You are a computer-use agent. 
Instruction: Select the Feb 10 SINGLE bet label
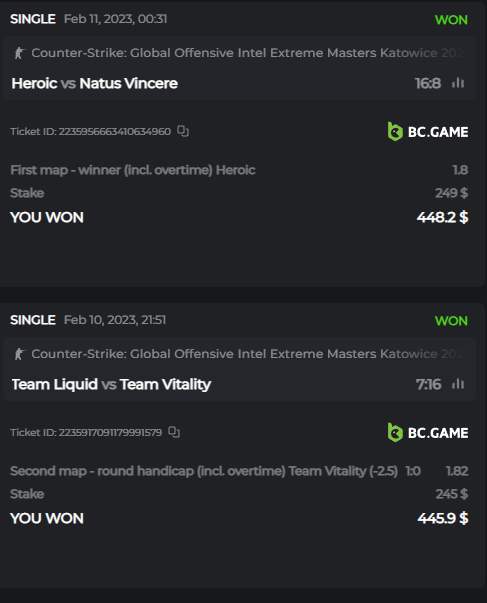pos(33,320)
